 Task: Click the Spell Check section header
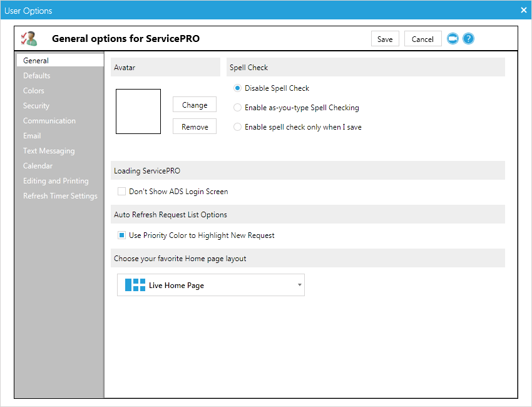pyautogui.click(x=366, y=67)
